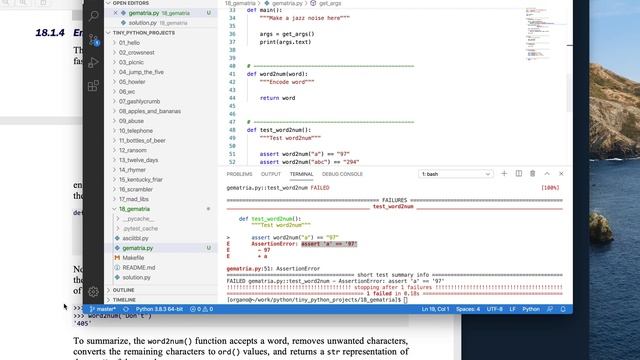Viewport: 640px width, 360px height.
Task: Click the feedback icon in status bar
Action: (550, 309)
